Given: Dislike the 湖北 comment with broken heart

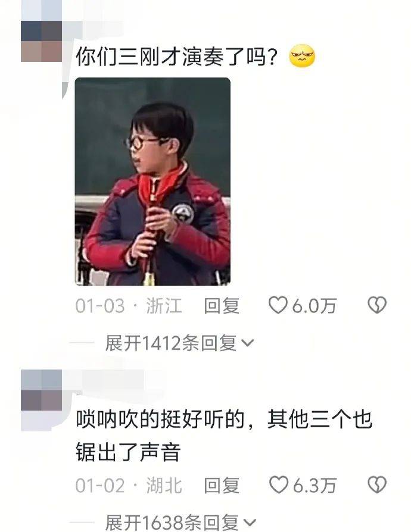Looking at the screenshot, I should pos(377,484).
